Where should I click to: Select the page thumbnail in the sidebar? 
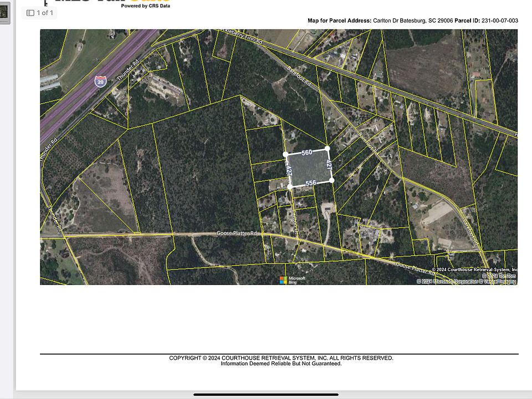[x=5, y=13]
